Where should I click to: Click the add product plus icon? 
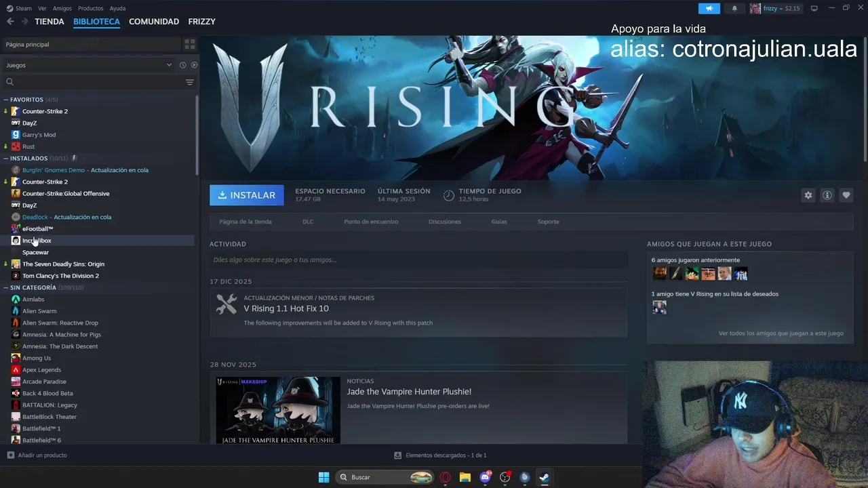coord(10,455)
